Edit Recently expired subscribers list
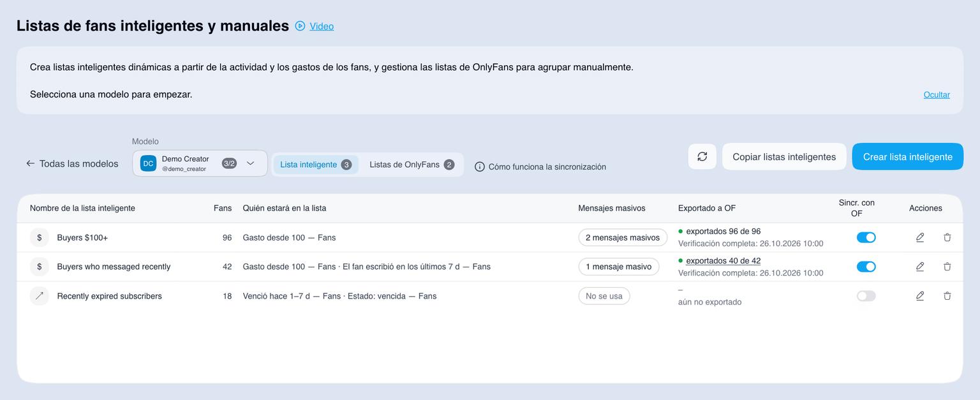This screenshot has height=400, width=980. 920,296
